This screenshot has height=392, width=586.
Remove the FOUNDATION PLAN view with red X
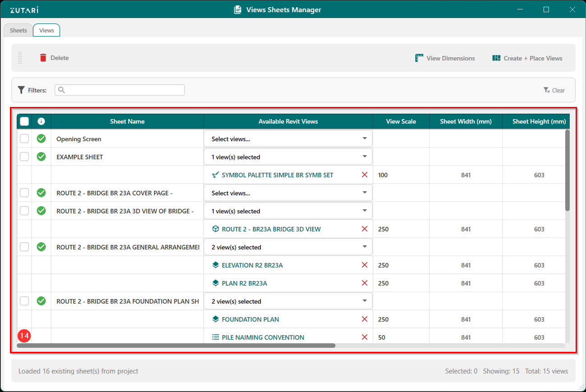coord(364,319)
